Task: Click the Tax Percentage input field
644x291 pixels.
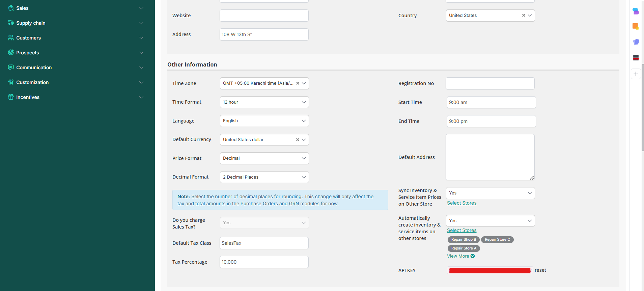Action: click(x=264, y=262)
